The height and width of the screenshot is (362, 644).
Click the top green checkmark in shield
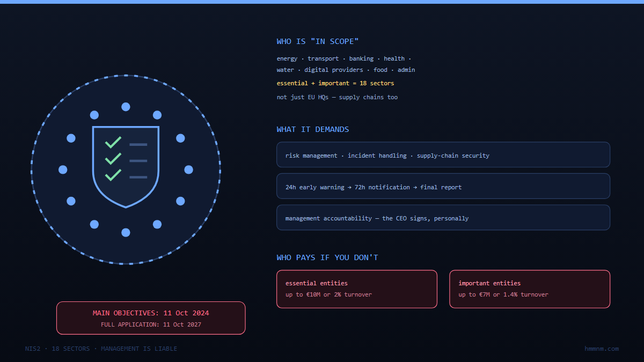113,142
